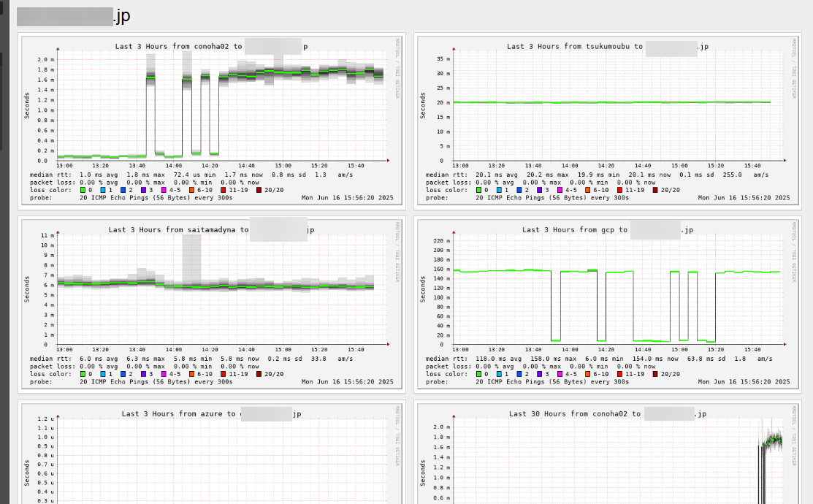The image size is (813, 504).
Task: Click red 11-19 loss swatch in gcp legend
Action: pos(619,374)
